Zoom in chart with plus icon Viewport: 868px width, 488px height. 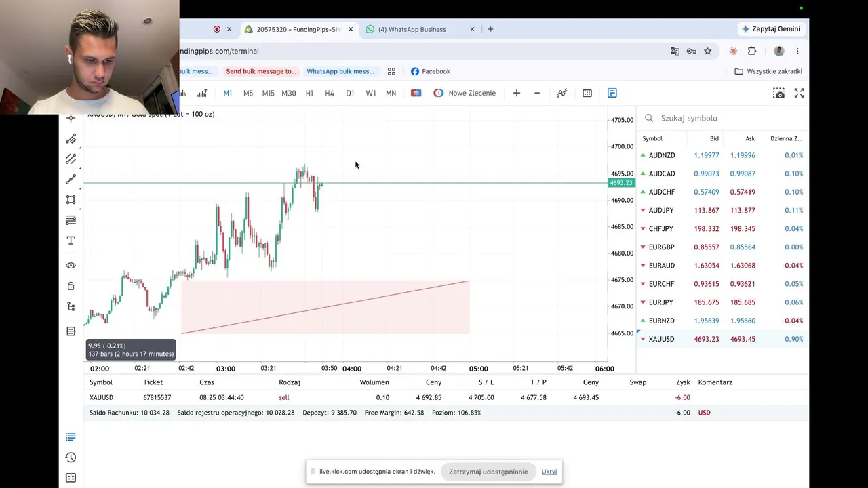click(517, 93)
